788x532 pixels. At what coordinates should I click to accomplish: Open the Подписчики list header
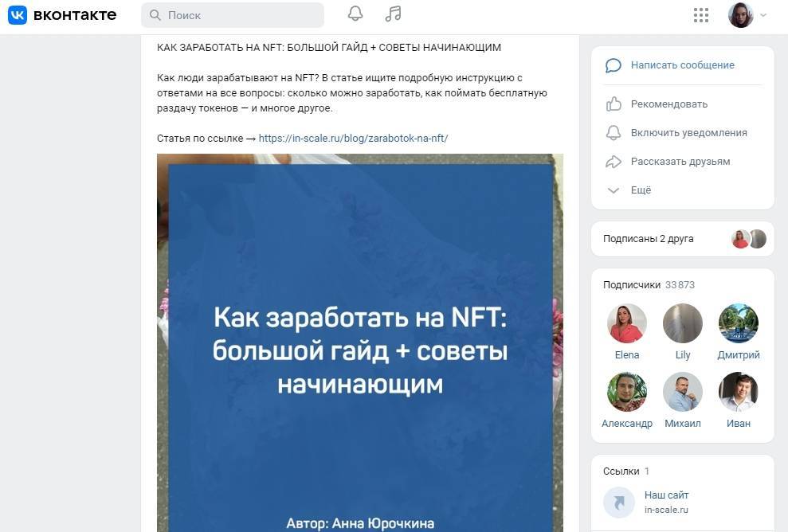pyautogui.click(x=632, y=284)
